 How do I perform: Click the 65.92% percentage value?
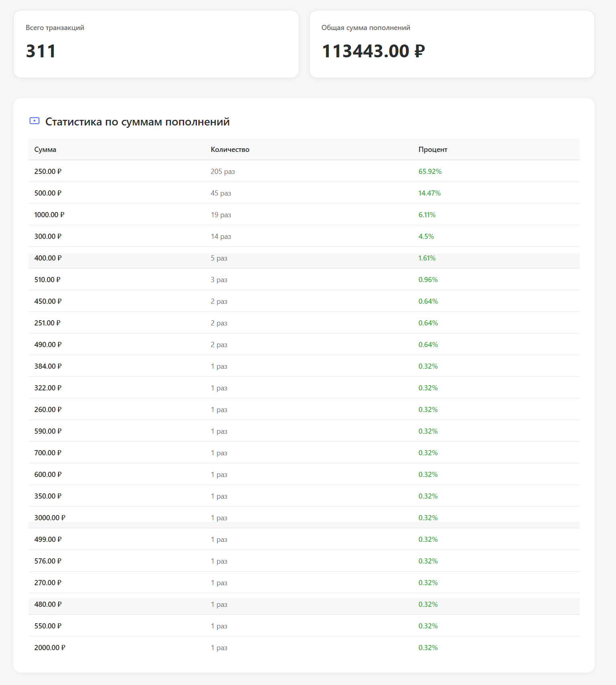tap(430, 172)
